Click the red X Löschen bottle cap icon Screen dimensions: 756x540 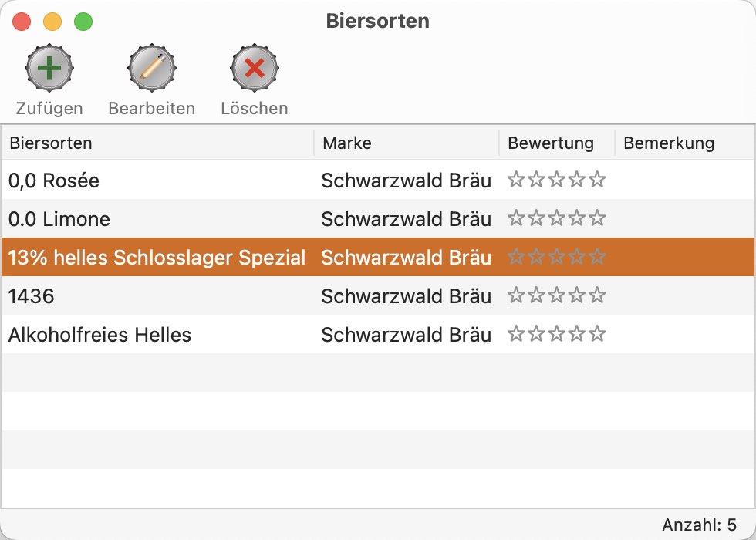click(255, 68)
